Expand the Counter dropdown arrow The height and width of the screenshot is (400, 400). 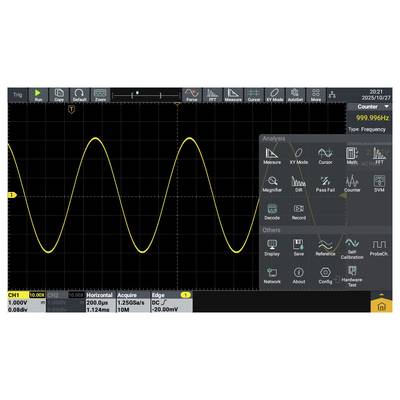click(387, 107)
